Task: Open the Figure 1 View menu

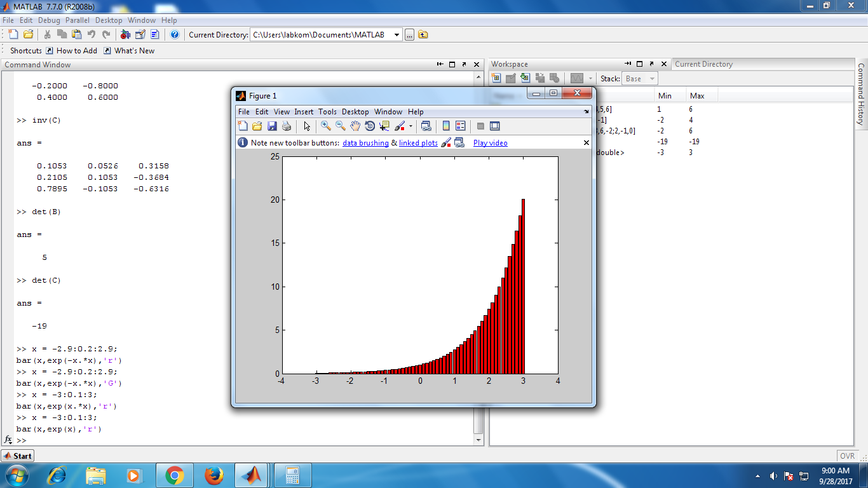Action: (281, 112)
